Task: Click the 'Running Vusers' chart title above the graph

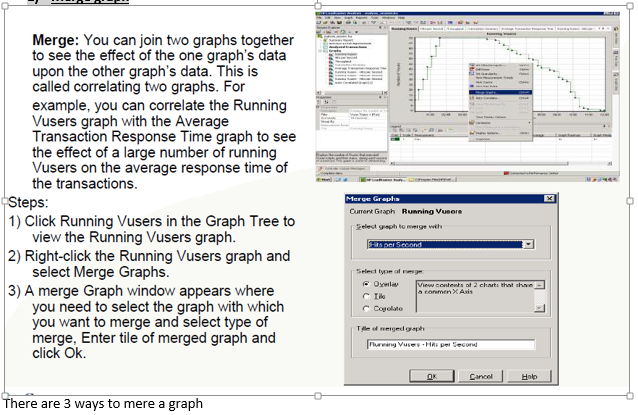Action: (501, 34)
